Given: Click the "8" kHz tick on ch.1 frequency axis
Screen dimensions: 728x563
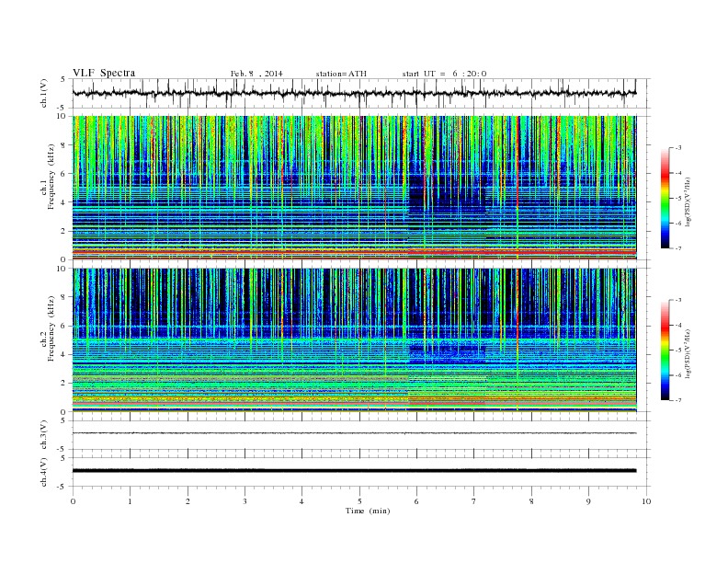Looking at the screenshot, I should coord(63,145).
